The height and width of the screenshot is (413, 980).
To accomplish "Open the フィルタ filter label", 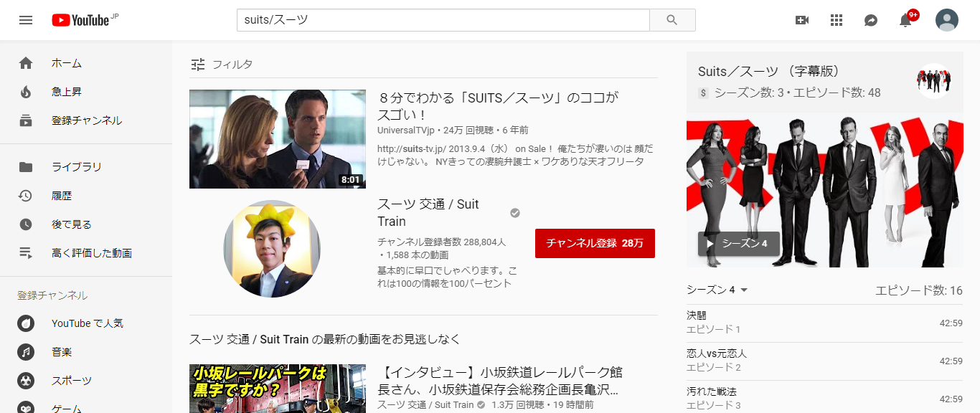I will (232, 65).
